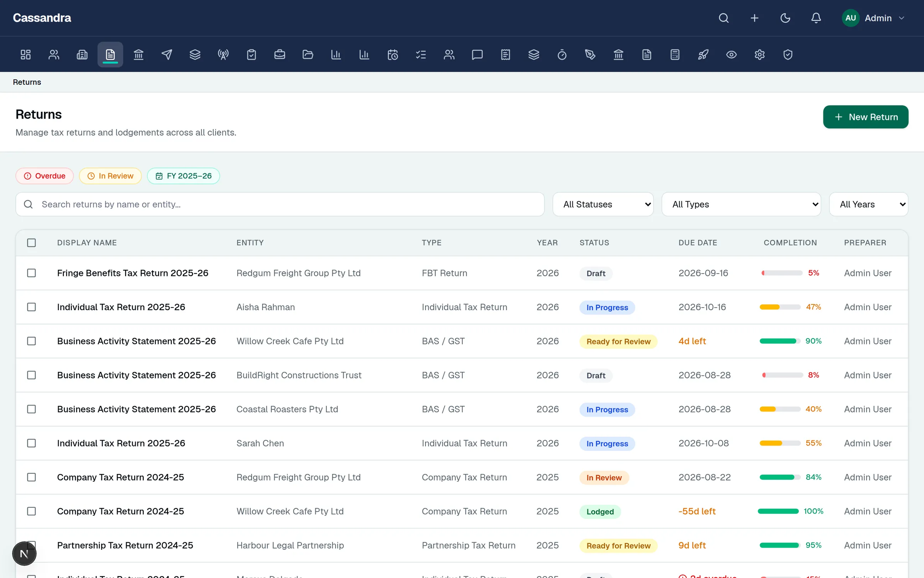Image resolution: width=924 pixels, height=578 pixels.
Task: Check the Willow Creek Company Tax Return checkbox
Action: tap(32, 511)
